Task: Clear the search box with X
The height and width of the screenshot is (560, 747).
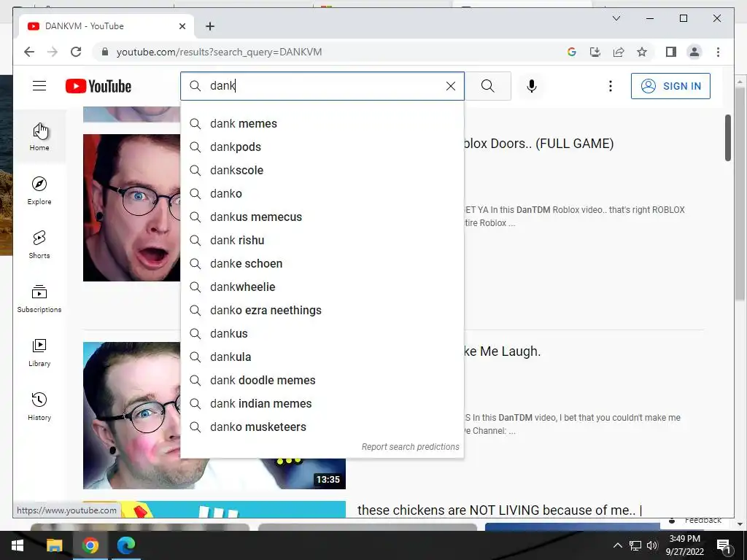Action: [451, 86]
